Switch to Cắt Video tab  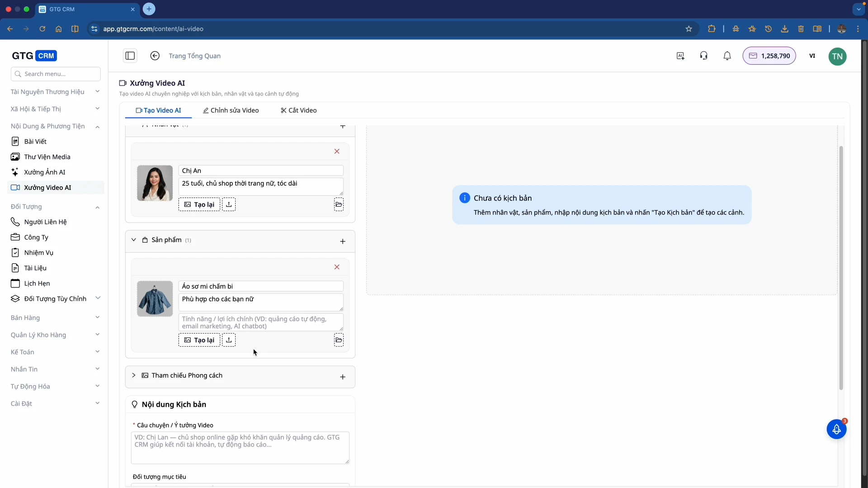pyautogui.click(x=299, y=110)
